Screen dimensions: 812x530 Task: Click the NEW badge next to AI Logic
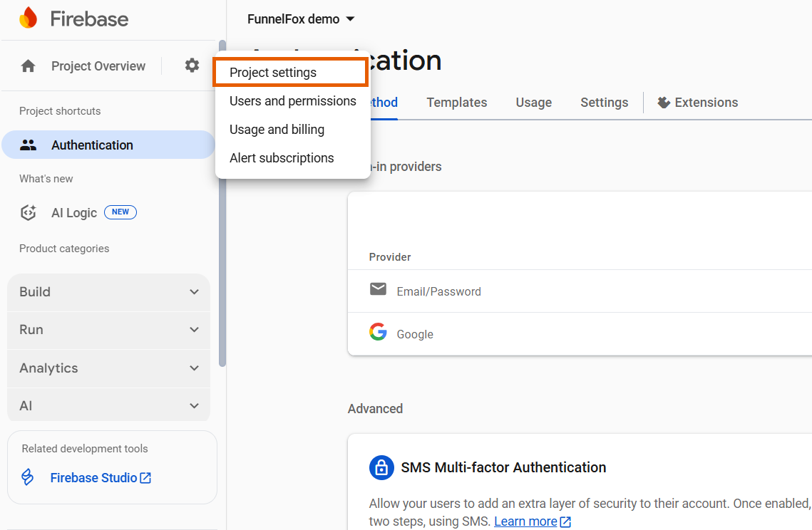coord(120,212)
